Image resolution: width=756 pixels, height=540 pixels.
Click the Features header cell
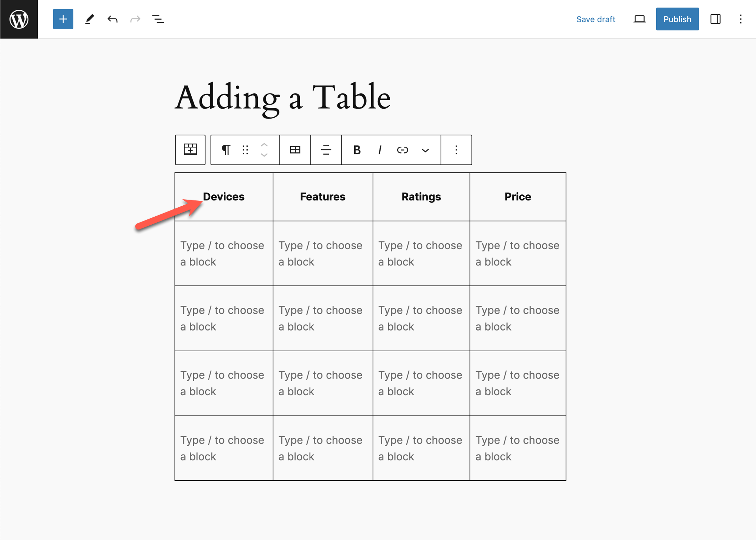pos(322,197)
